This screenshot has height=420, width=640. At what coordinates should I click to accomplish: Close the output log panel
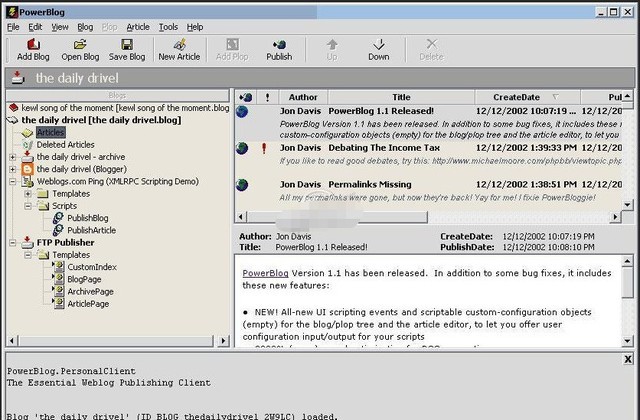point(627,358)
